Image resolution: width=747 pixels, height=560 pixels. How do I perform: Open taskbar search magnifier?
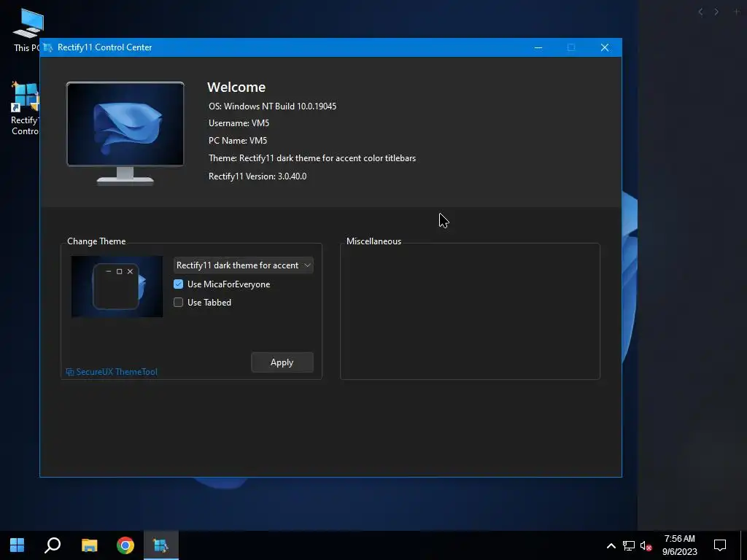[x=53, y=545]
